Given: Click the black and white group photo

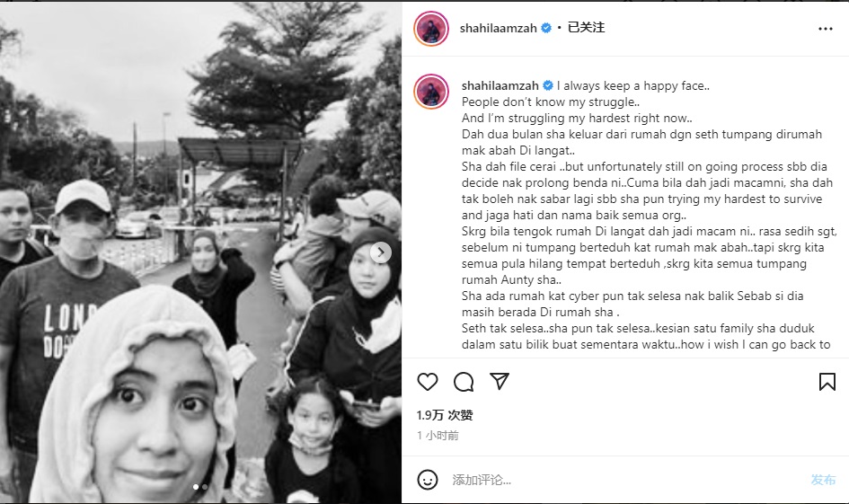Looking at the screenshot, I should click(x=201, y=252).
